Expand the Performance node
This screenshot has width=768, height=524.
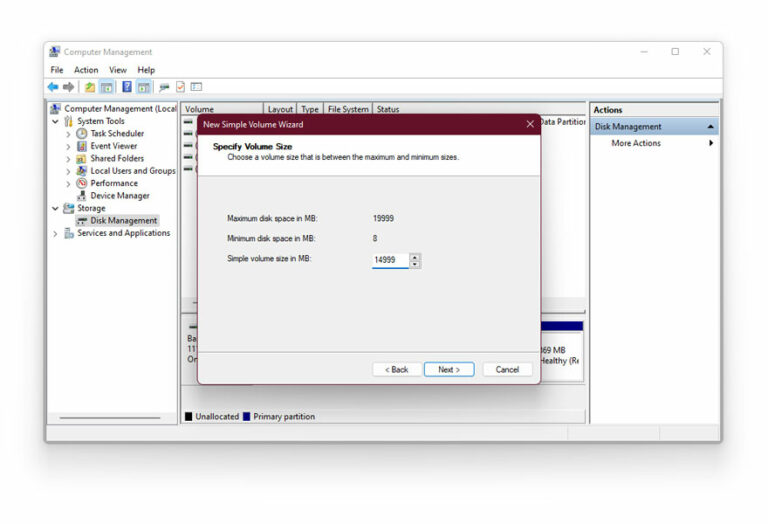[x=68, y=184]
